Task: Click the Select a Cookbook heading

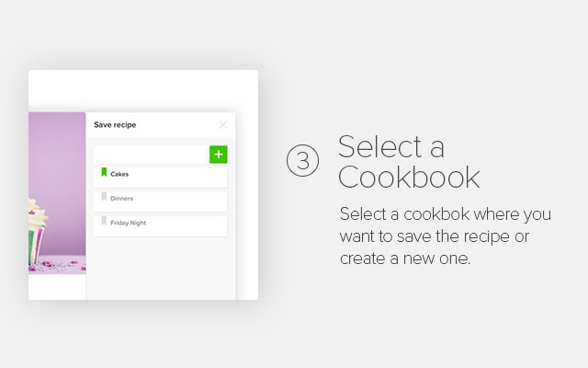Action: [409, 161]
